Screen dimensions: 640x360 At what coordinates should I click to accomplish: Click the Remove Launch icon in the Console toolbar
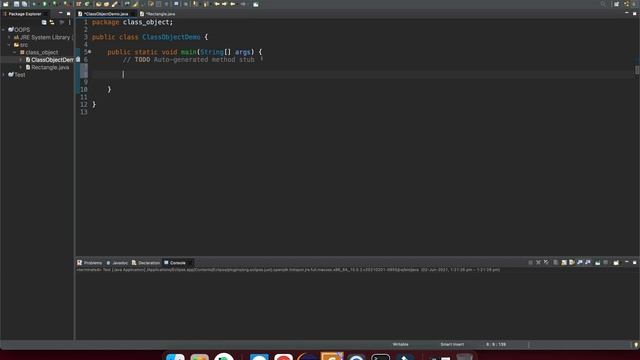coord(538,262)
